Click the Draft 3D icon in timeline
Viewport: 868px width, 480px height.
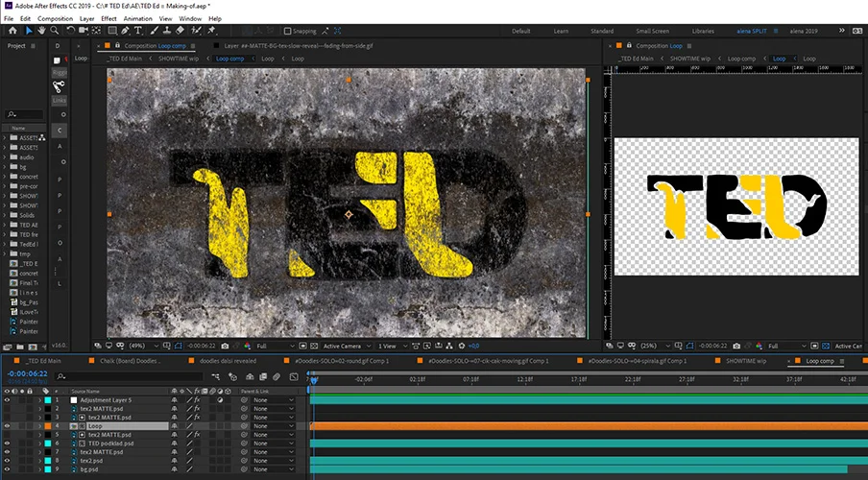coord(232,377)
